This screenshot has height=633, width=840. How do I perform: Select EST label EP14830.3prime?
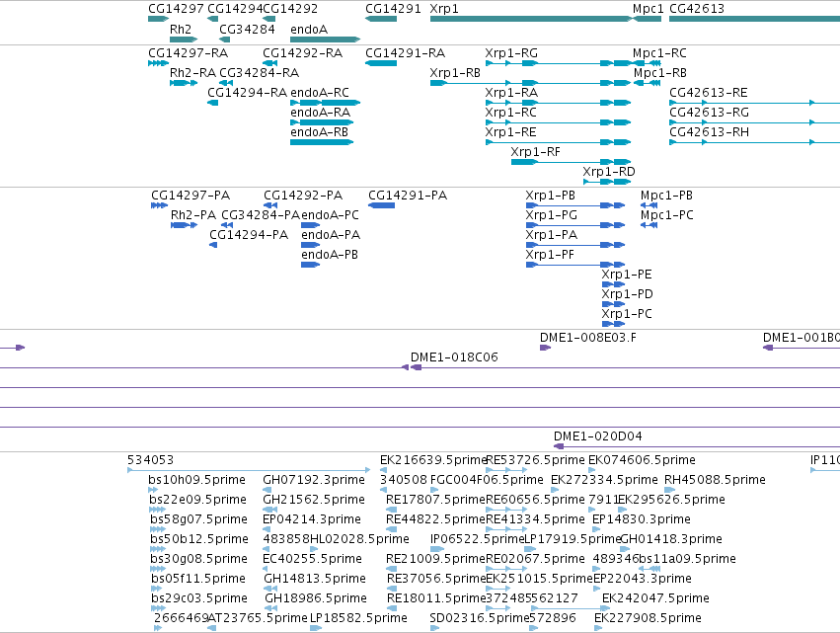pyautogui.click(x=641, y=520)
